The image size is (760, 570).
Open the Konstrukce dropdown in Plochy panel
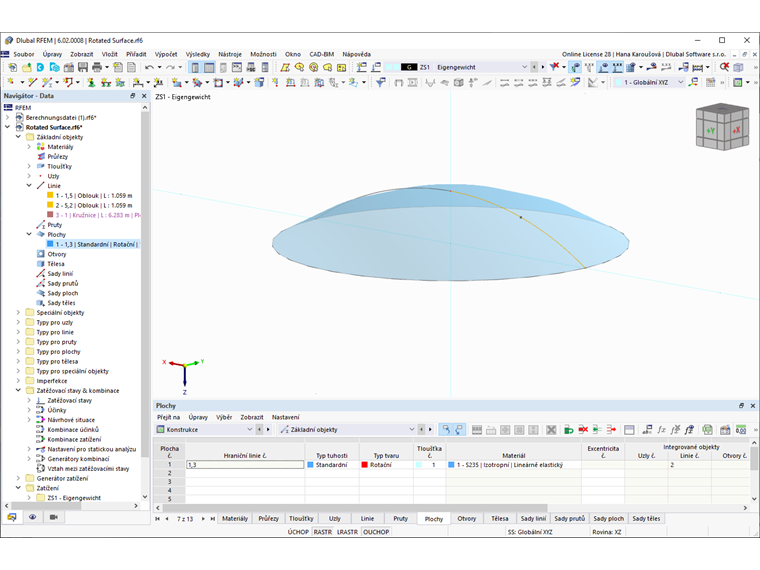(250, 429)
